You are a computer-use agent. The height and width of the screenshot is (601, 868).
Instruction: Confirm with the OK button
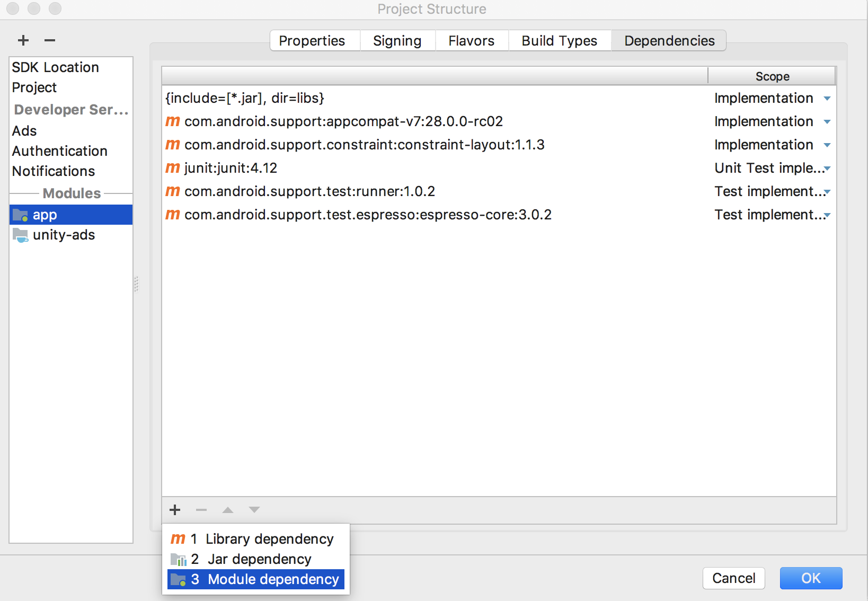point(811,578)
